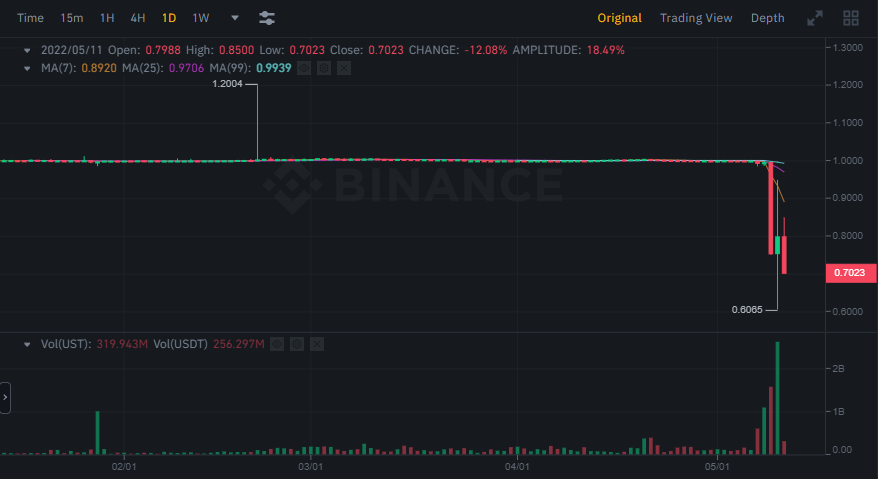Open the more time intervals dropdown
Screen dimensions: 878x479
[235, 18]
